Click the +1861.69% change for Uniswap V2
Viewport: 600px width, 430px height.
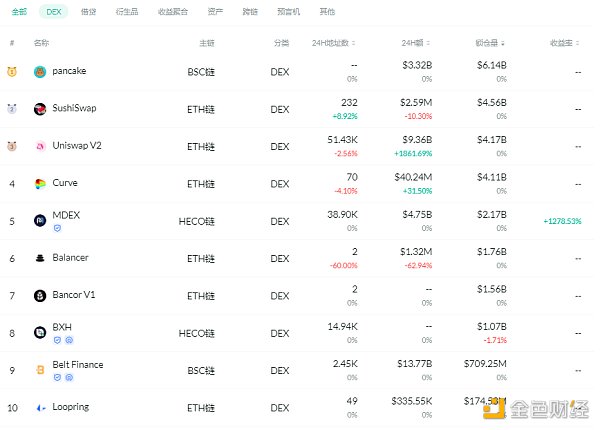tap(413, 153)
